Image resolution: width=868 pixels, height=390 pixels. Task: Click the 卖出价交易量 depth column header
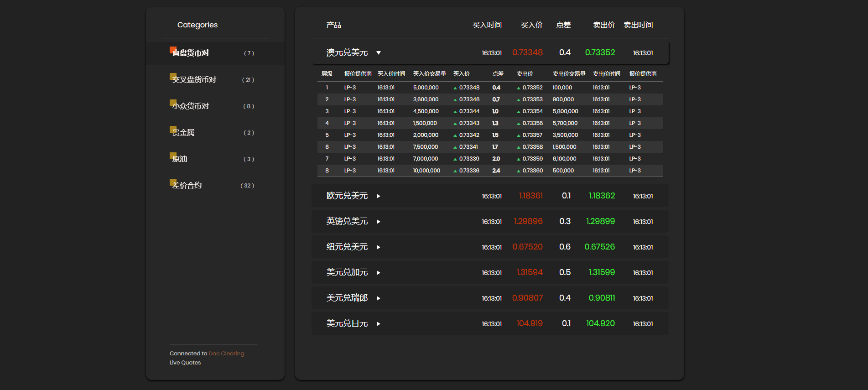tap(569, 74)
